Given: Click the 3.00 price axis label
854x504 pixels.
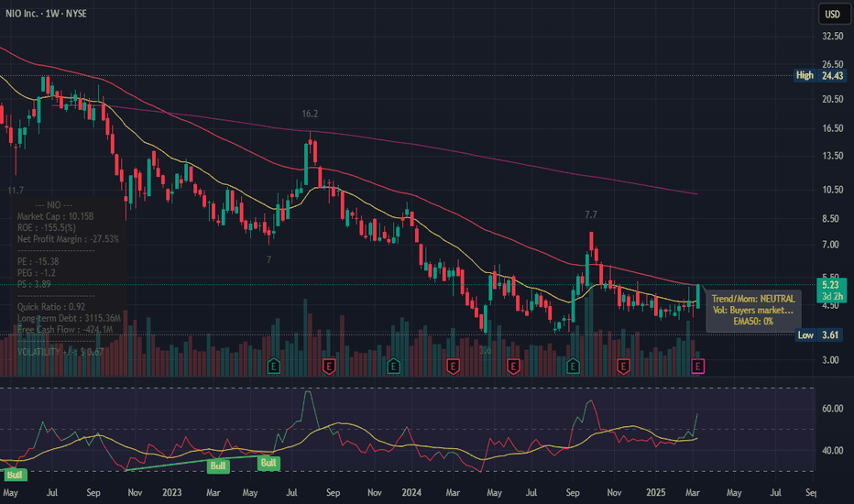Looking at the screenshot, I should click(830, 360).
